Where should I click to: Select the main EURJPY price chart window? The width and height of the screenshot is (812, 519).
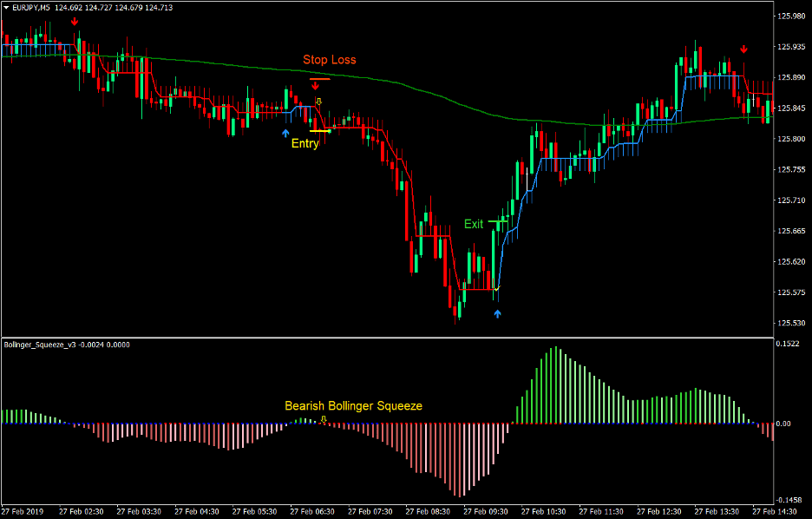pos(390,174)
